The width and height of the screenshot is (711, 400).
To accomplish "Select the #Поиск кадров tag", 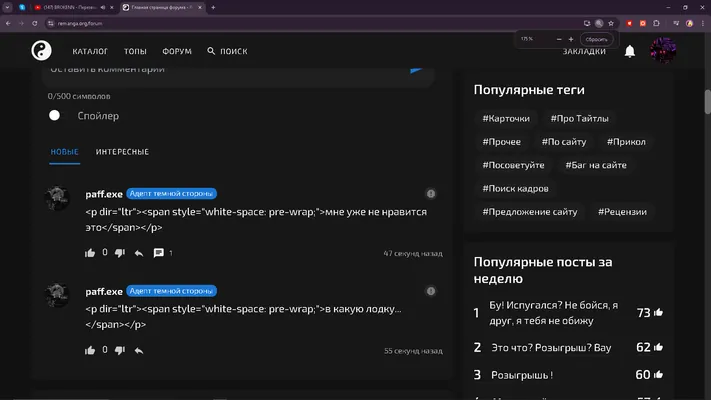I will 515,188.
